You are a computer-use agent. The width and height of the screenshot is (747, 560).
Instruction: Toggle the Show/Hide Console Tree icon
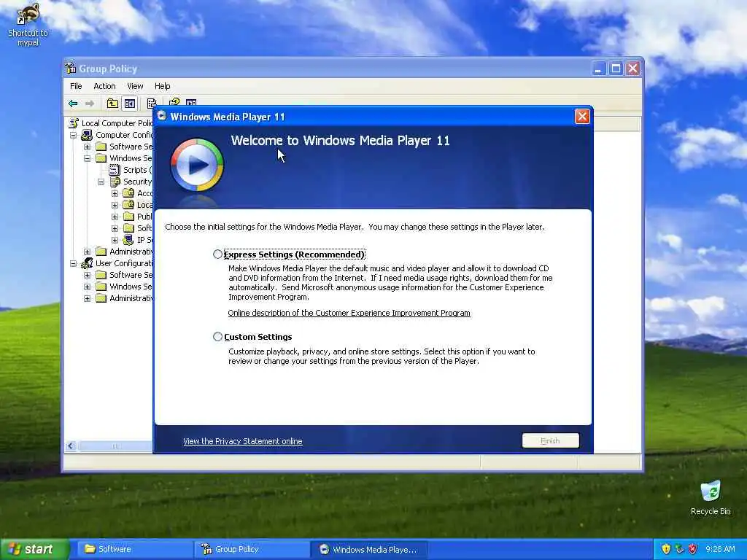coord(130,104)
